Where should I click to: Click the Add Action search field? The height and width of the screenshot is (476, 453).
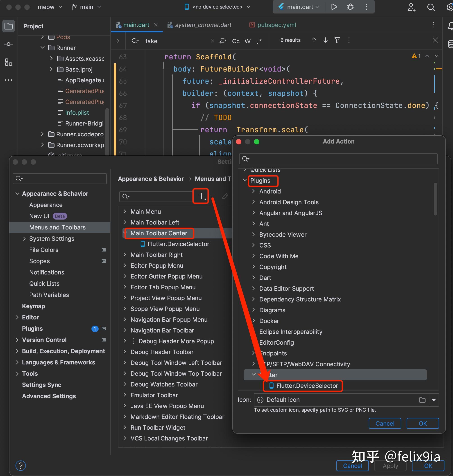point(338,159)
